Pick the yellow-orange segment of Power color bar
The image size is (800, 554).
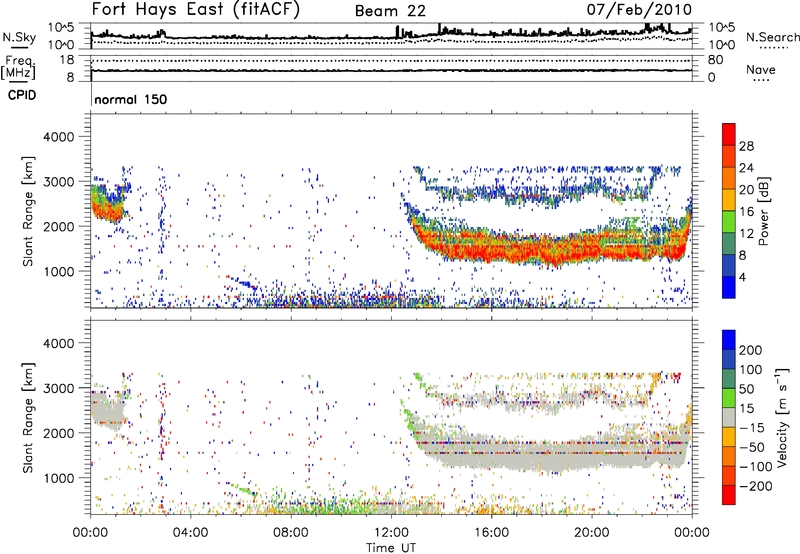point(729,199)
